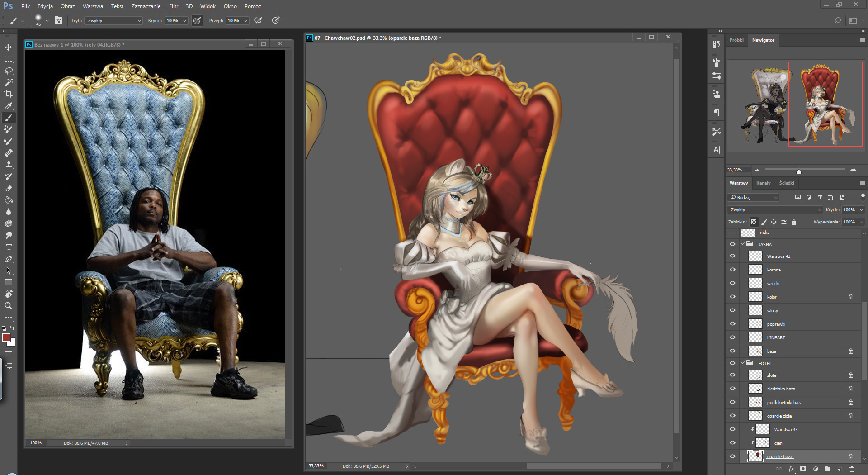Click the delete layer trash icon
Screen dimensions: 868x475
852,469
